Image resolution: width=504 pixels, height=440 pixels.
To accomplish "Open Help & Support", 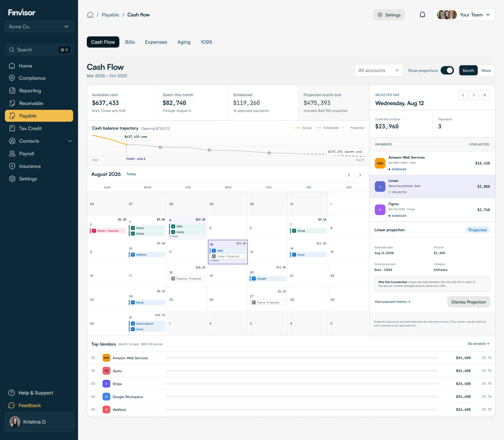I will click(x=31, y=393).
